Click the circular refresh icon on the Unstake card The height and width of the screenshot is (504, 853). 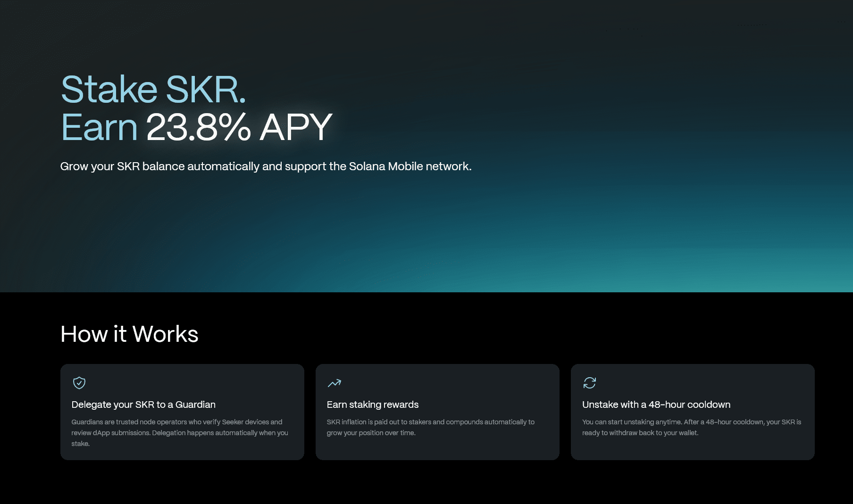[590, 383]
